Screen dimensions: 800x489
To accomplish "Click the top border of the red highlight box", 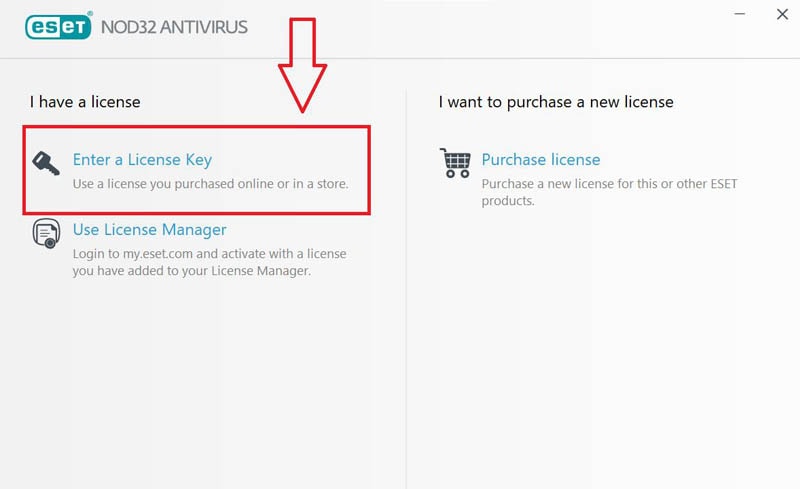I will (196, 127).
